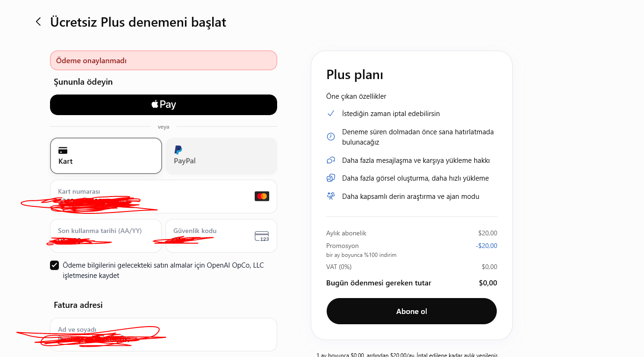Click the Son kullanma tarihi field
Image resolution: width=644 pixels, height=357 pixels.
(106, 236)
